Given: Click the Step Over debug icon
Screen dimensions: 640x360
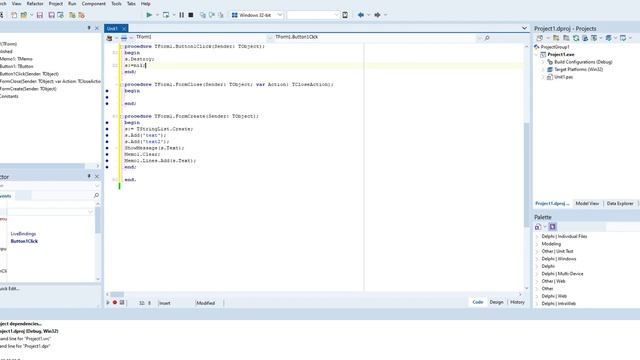Looking at the screenshot, I should pyautogui.click(x=212, y=15).
